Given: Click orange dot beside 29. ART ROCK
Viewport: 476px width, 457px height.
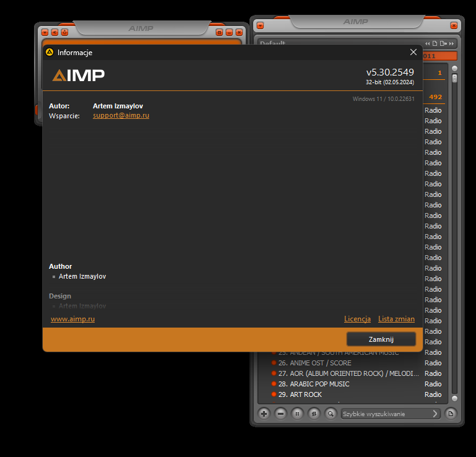Looking at the screenshot, I should 274,394.
